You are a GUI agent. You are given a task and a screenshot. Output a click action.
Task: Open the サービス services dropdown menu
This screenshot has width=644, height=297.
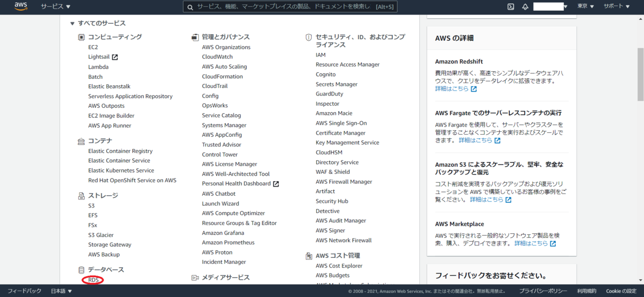coord(56,6)
